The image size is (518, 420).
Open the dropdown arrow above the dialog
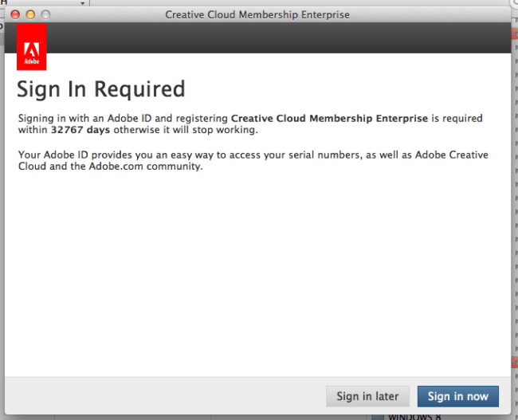83,4
